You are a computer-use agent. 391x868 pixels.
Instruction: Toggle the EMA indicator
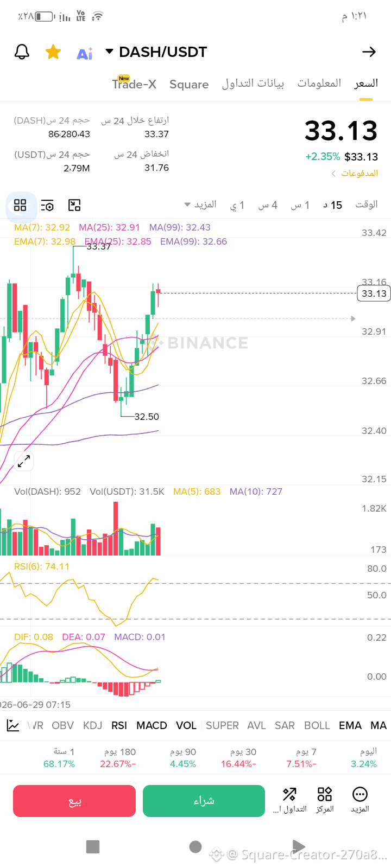tap(350, 725)
